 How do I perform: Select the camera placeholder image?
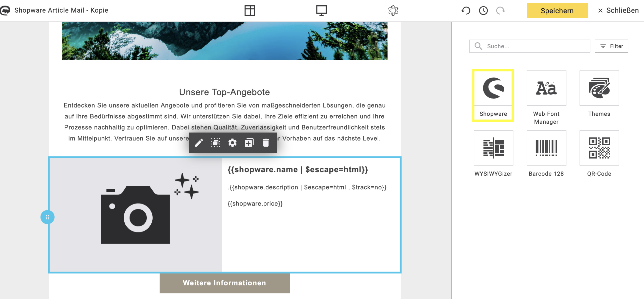[x=136, y=215]
